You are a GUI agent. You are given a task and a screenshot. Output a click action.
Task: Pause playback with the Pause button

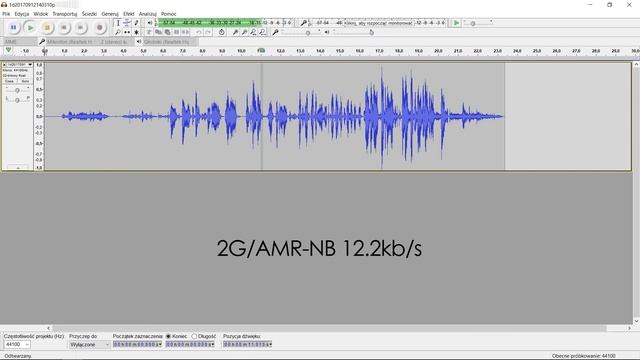[13, 27]
